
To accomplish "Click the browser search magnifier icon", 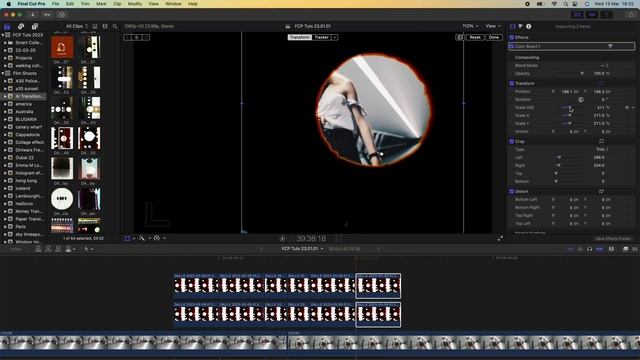I will pyautogui.click(x=115, y=26).
